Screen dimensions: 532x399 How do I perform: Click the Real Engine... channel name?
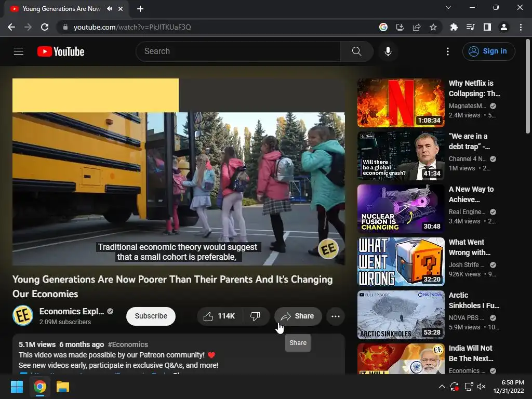467,212
